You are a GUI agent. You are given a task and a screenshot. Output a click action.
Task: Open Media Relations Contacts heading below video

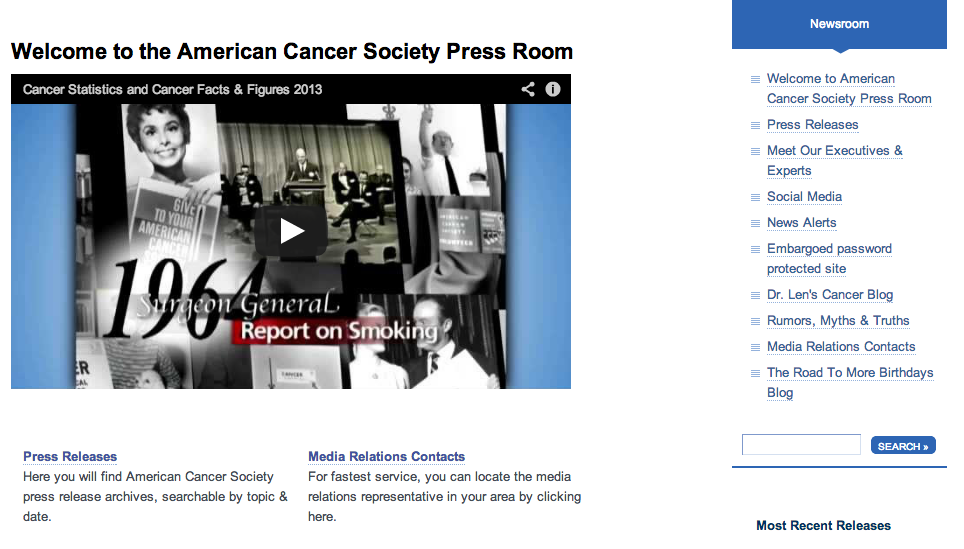[386, 457]
